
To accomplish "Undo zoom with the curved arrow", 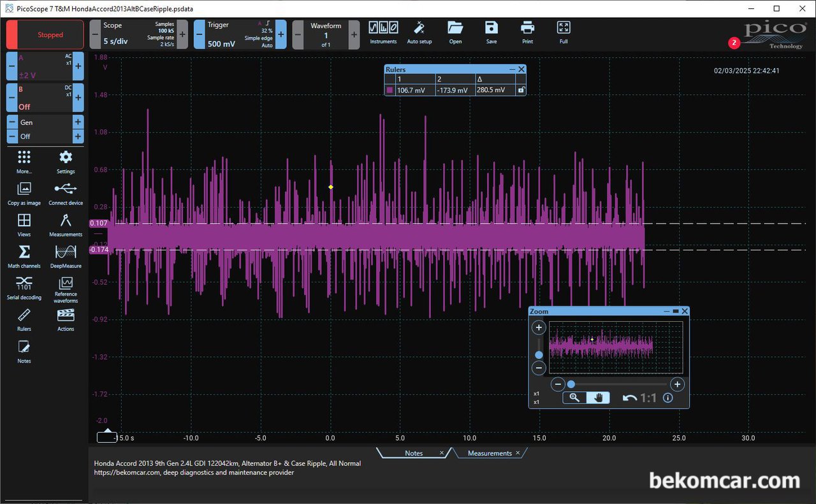I will [629, 398].
